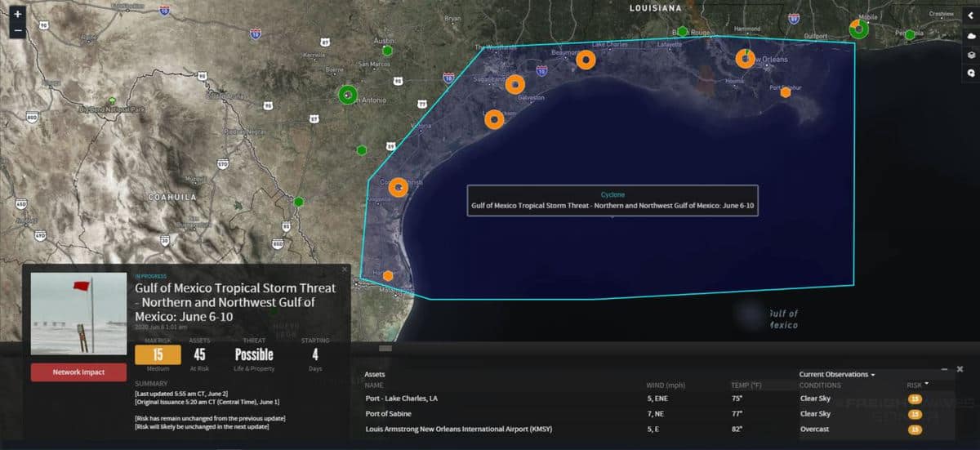This screenshot has height=450, width=980.
Task: Click the risk 15 badge for KMSY airport
Action: coord(915,429)
